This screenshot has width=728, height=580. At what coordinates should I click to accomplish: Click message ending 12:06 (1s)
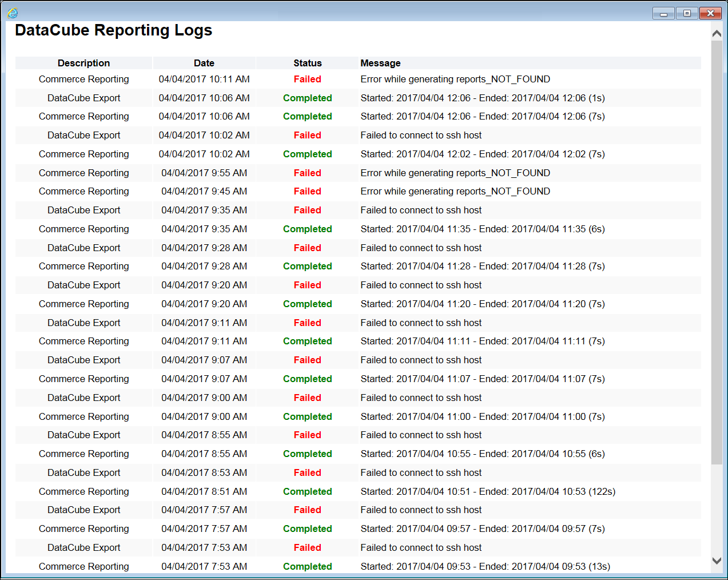point(483,98)
